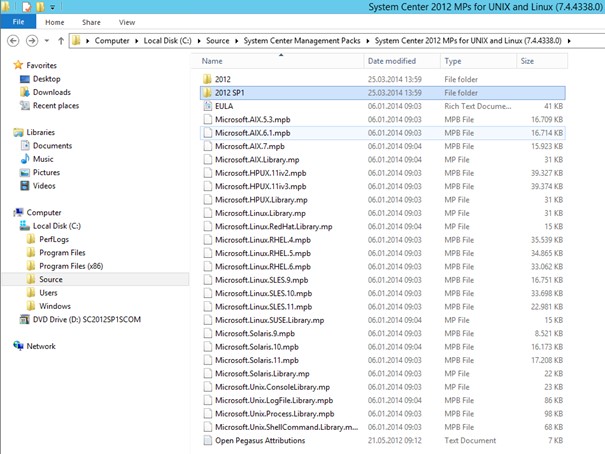Click the Back navigation arrow

click(x=13, y=41)
